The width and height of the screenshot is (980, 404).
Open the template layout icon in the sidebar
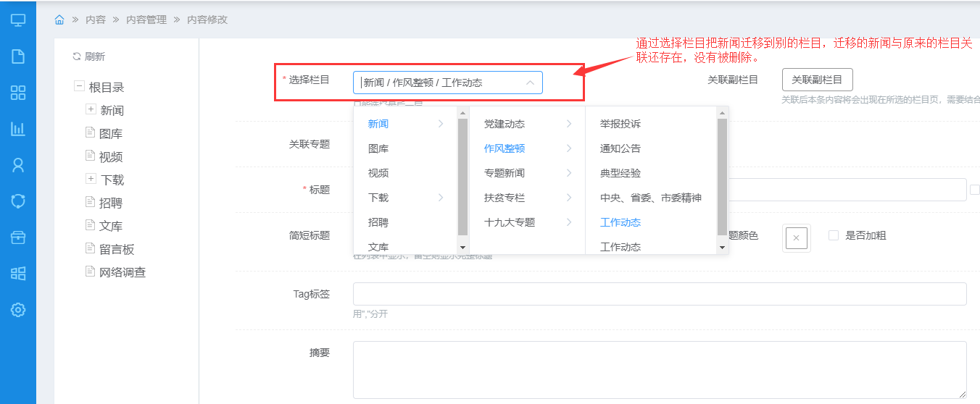click(x=18, y=274)
